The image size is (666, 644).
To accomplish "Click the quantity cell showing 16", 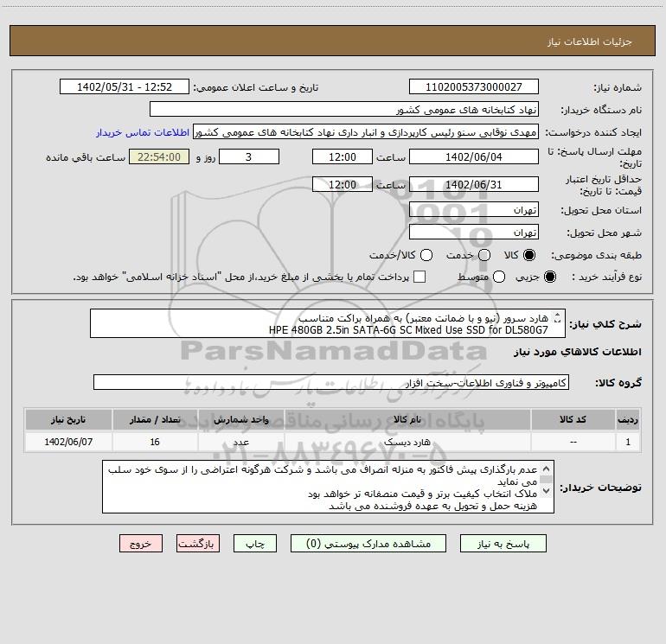I will tap(155, 442).
